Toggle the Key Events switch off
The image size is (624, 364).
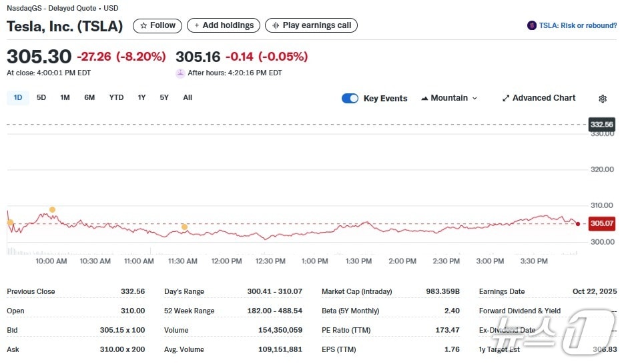tap(350, 98)
